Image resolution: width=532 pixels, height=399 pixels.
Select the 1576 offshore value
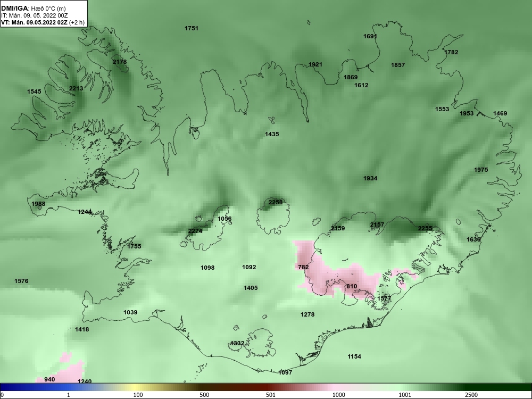[x=21, y=281]
